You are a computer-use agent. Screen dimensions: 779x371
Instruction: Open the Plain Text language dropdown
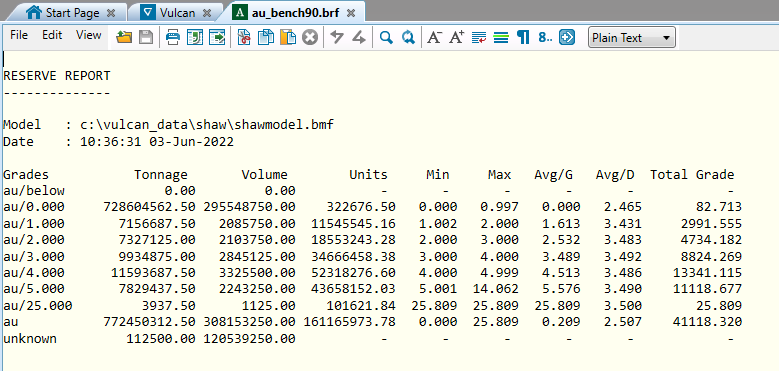(x=631, y=38)
